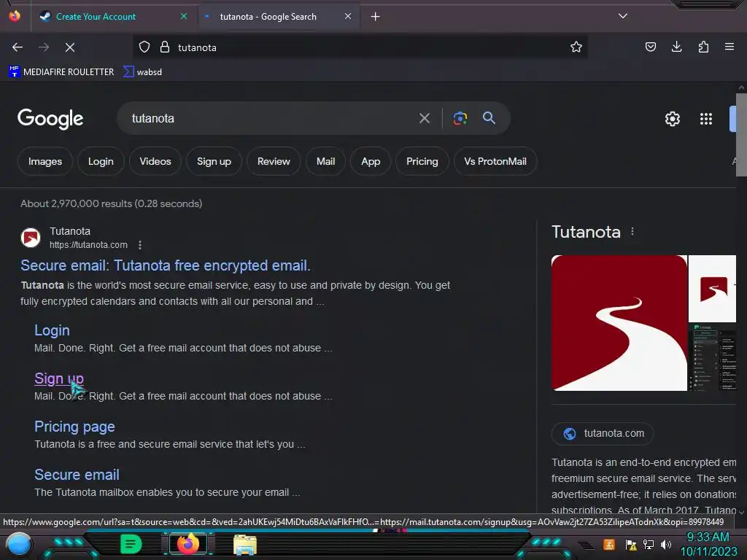Open the network tray icon
The width and height of the screenshot is (747, 560).
[649, 544]
